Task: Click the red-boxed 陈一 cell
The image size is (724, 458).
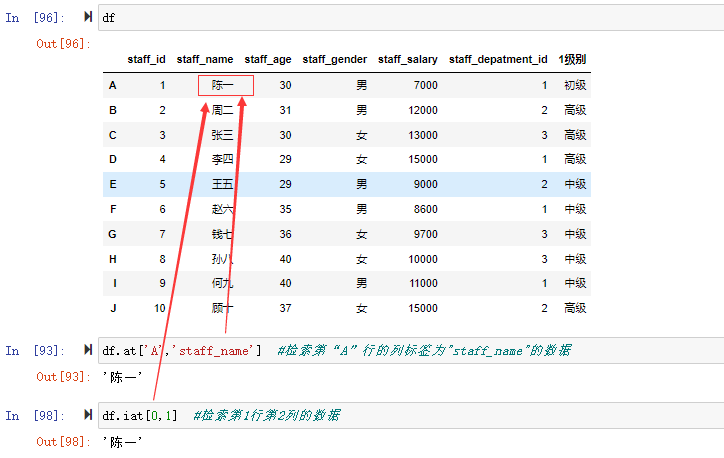Action: pos(225,85)
